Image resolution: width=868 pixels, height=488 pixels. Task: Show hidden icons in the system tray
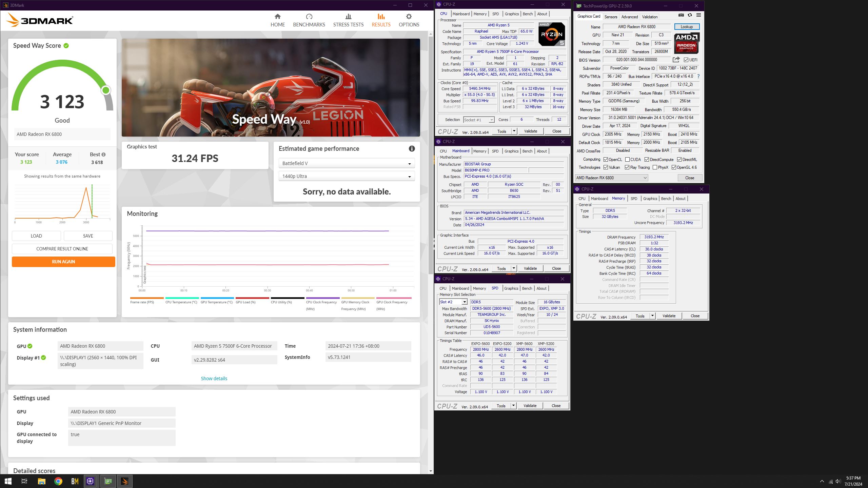(822, 481)
